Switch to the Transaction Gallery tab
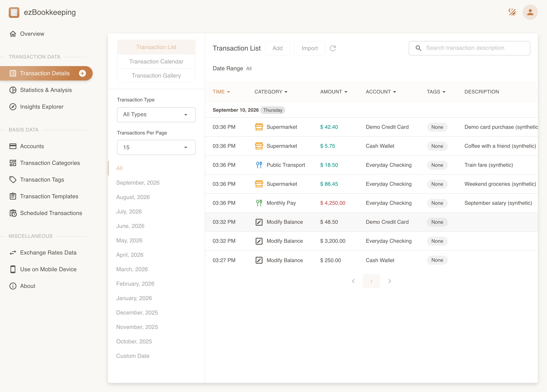Image resolution: width=547 pixels, height=392 pixels. pyautogui.click(x=156, y=76)
